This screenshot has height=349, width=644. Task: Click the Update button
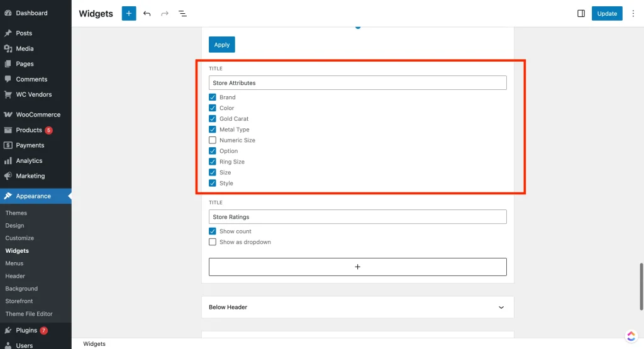[x=606, y=13]
